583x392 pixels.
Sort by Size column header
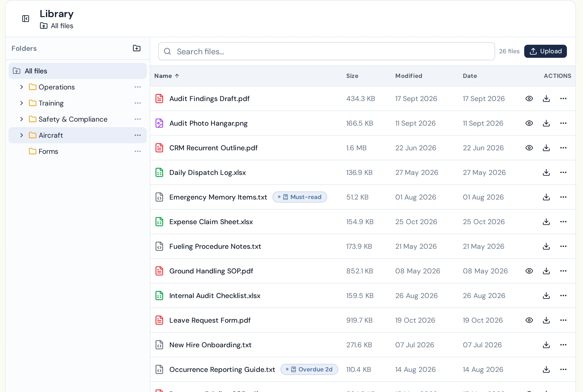pos(352,76)
